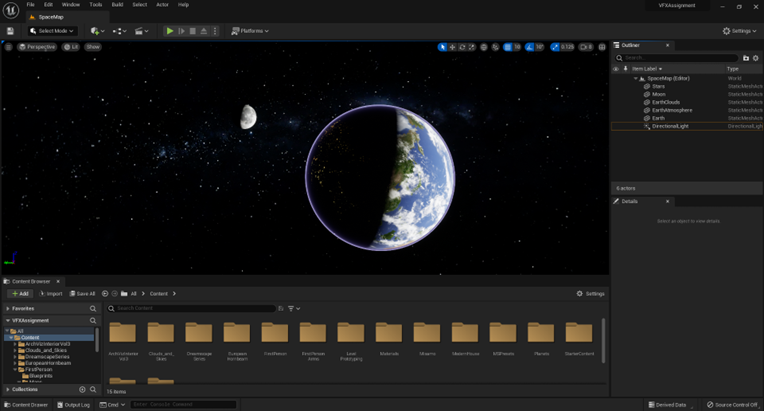Viewport: 764px width, 411px height.
Task: Click the world/local coordinate space icon
Action: pyautogui.click(x=484, y=47)
